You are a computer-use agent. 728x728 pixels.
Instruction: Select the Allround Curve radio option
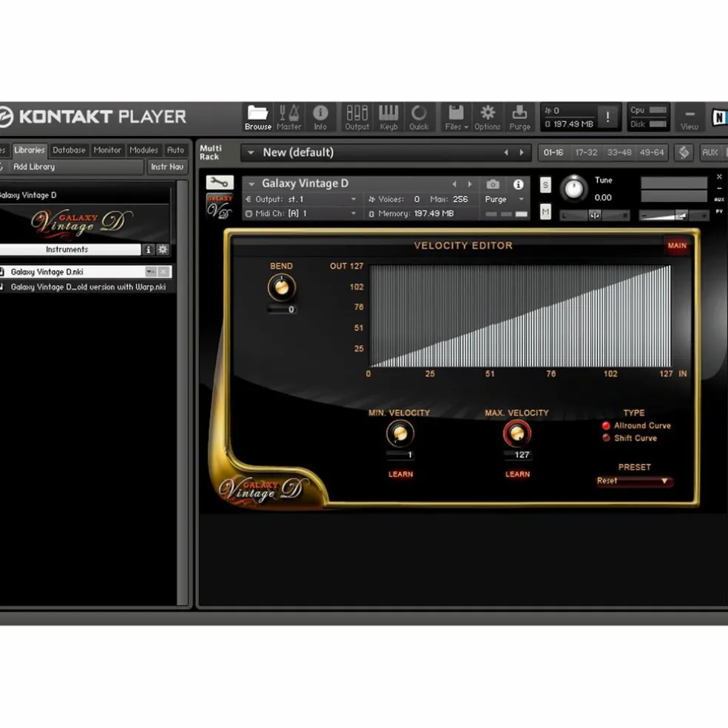(606, 425)
